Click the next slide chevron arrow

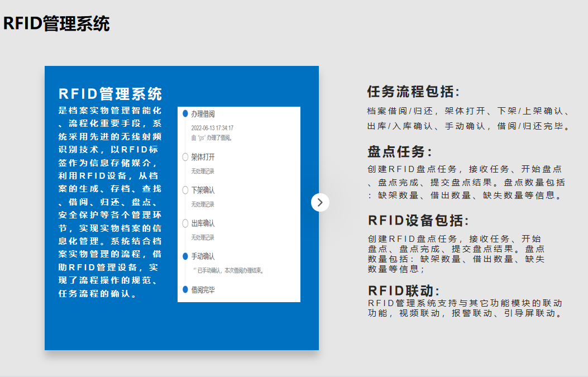pos(320,202)
